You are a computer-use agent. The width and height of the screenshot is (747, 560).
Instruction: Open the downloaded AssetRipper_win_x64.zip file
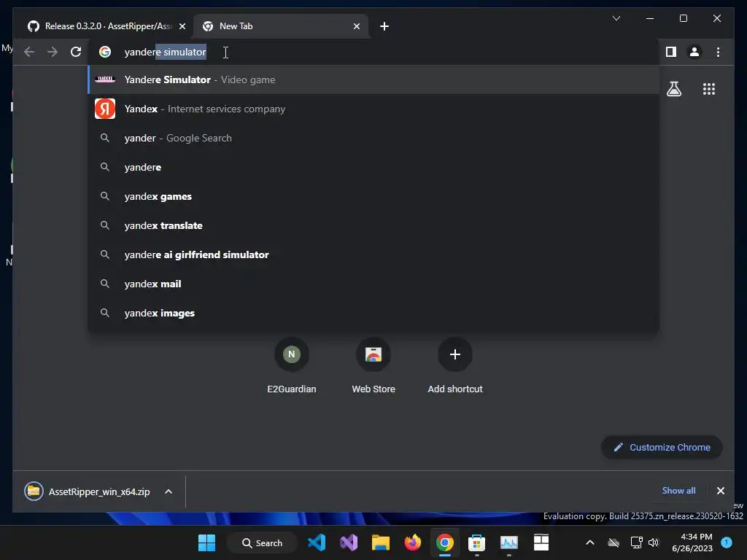pyautogui.click(x=88, y=491)
